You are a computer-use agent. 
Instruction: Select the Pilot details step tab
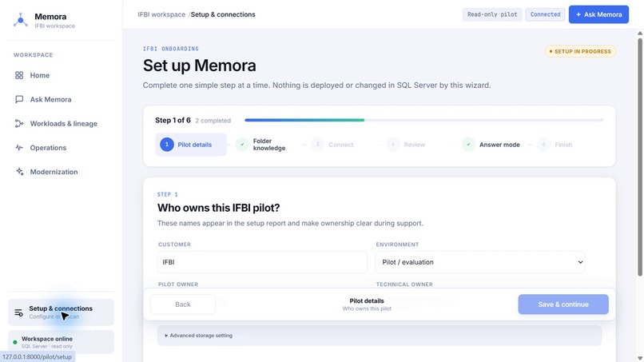click(x=191, y=145)
